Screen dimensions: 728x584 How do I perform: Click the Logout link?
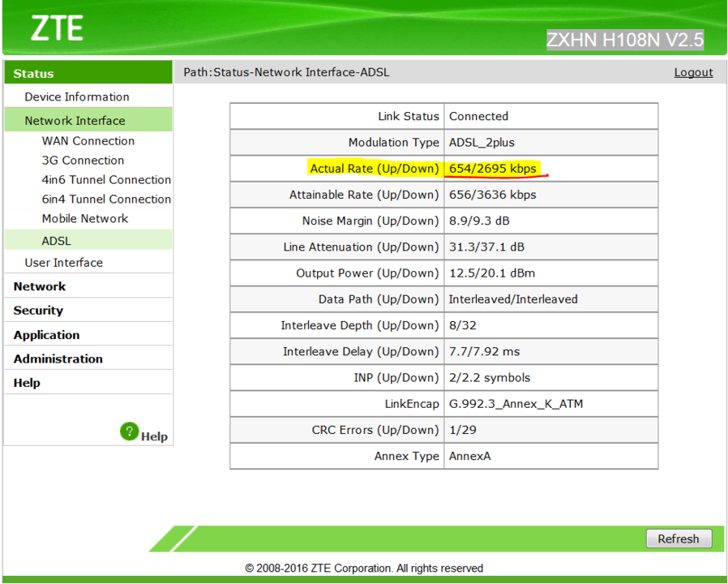click(x=693, y=72)
